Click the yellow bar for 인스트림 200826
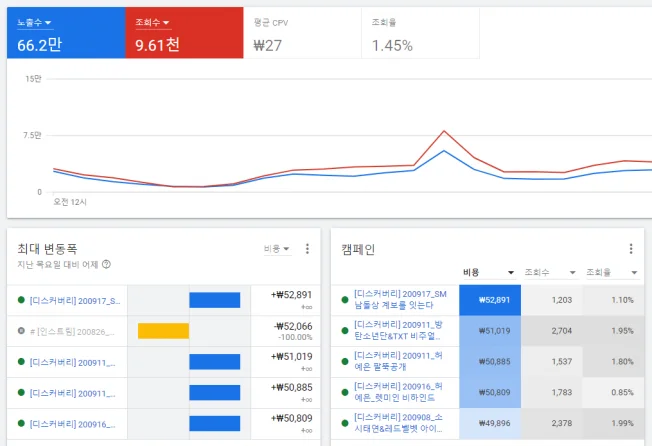Viewport: 652px width, 446px height. tap(163, 331)
